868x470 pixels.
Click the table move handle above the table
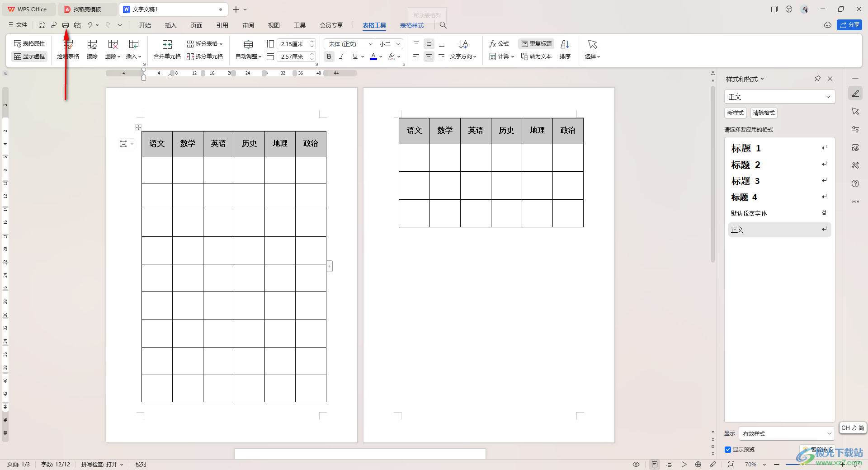(x=139, y=128)
